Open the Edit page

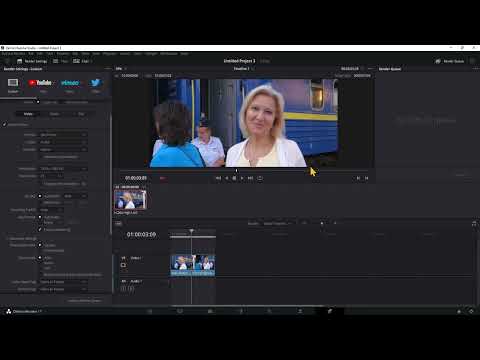210,311
